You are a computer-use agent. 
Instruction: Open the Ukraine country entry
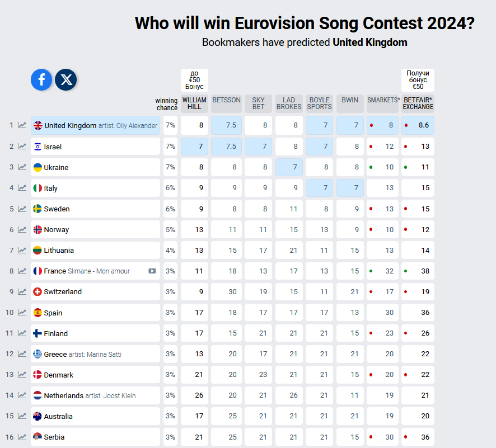[95, 167]
